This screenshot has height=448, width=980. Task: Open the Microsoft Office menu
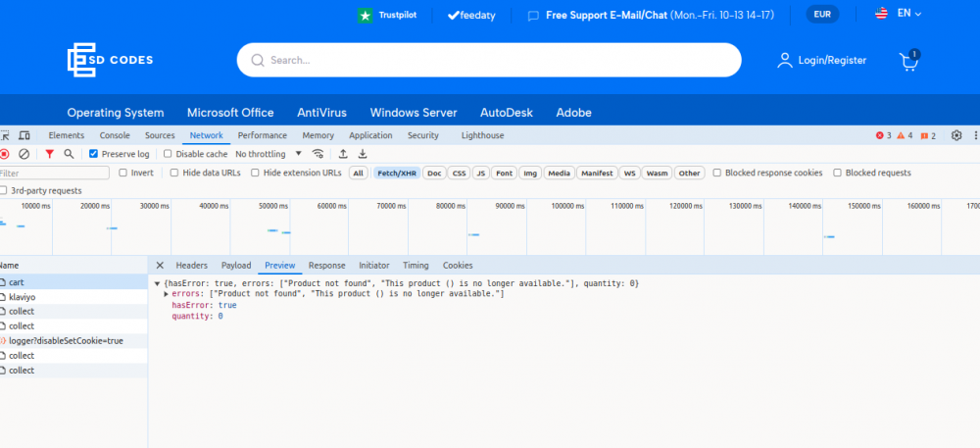click(x=230, y=113)
